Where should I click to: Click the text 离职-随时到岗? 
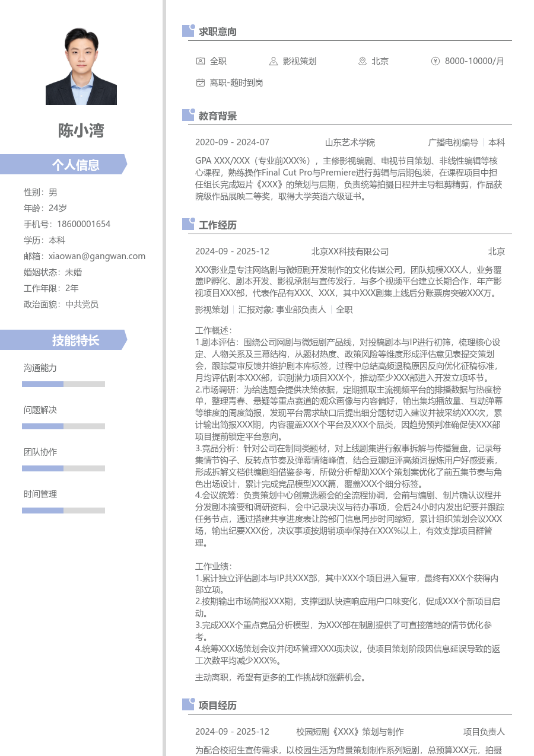coord(236,82)
